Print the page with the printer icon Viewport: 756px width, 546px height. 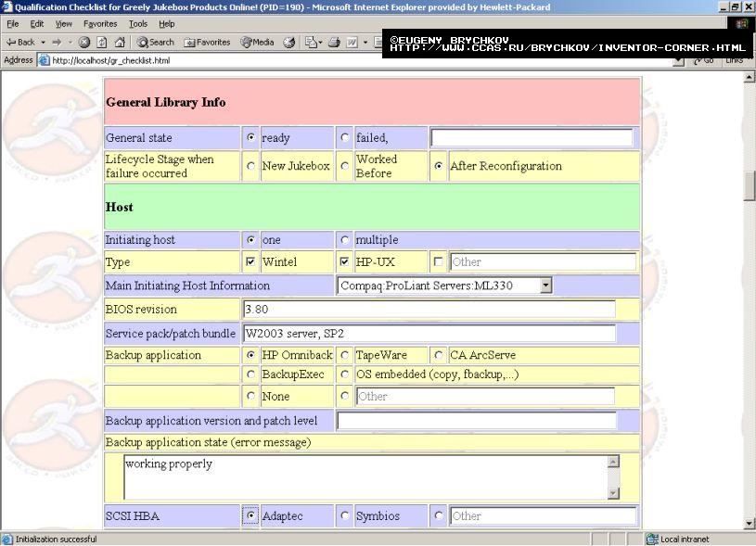(334, 43)
